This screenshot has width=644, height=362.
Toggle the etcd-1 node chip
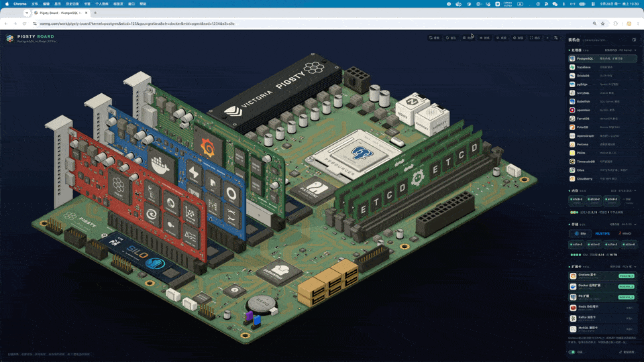pos(576,200)
